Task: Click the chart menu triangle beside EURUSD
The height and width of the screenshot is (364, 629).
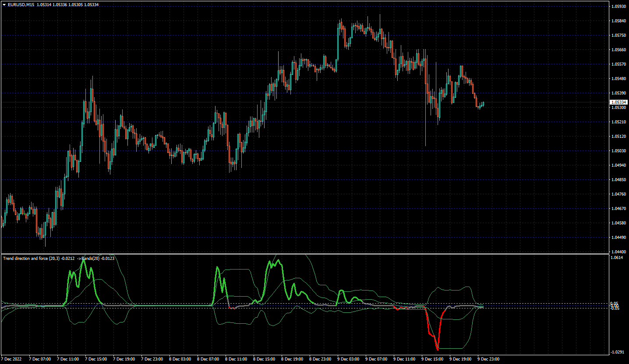Action: pos(4,4)
